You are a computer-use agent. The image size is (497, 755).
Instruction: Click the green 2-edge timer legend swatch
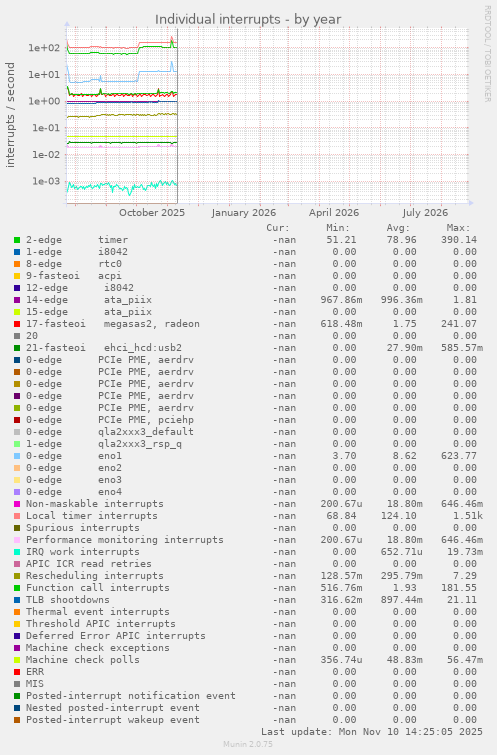(17, 240)
